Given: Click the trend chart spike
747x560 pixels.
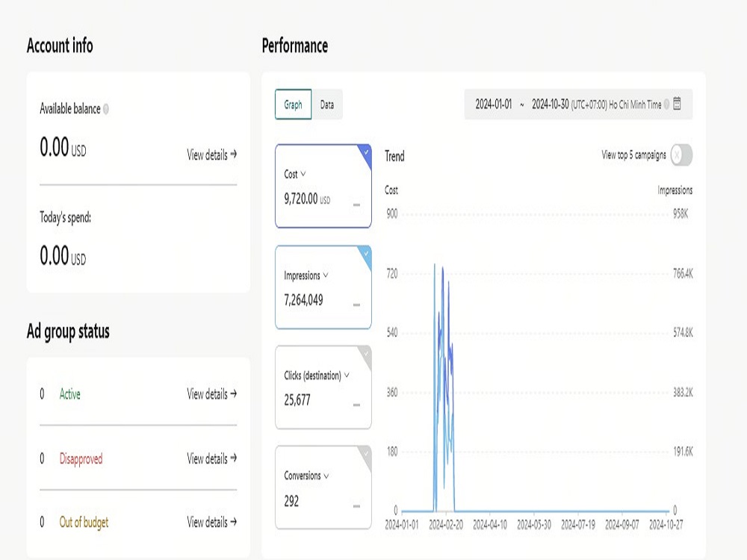Looking at the screenshot, I should 444,387.
